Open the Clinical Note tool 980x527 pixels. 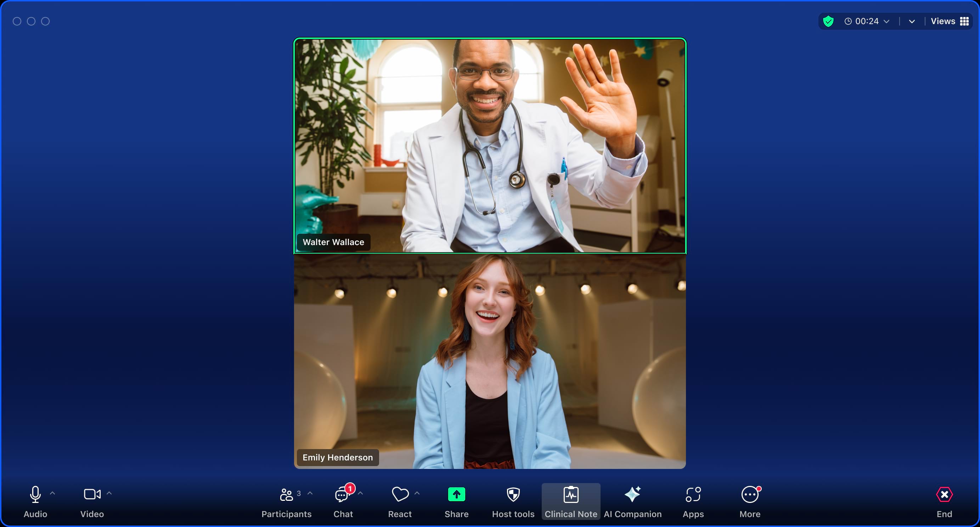pyautogui.click(x=571, y=494)
